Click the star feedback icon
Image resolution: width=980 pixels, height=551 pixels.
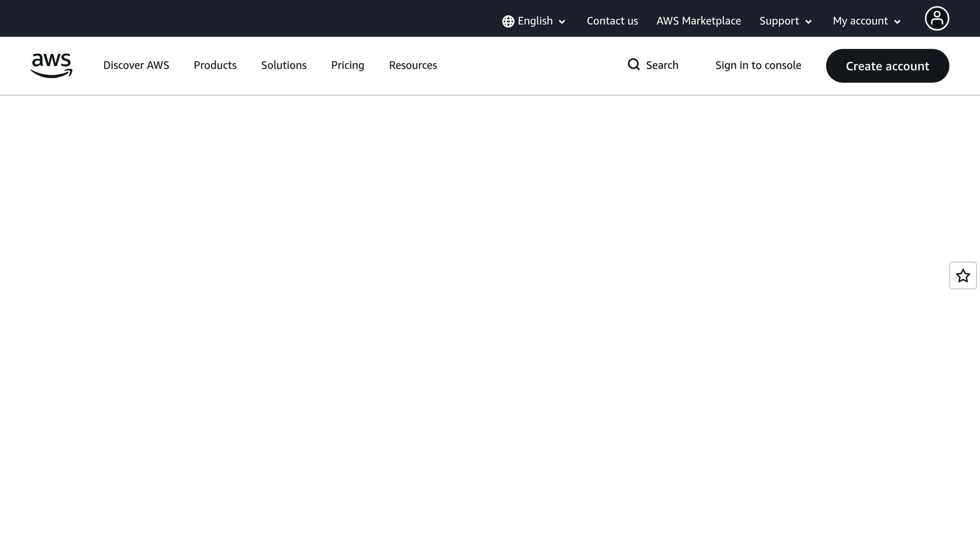pyautogui.click(x=963, y=275)
